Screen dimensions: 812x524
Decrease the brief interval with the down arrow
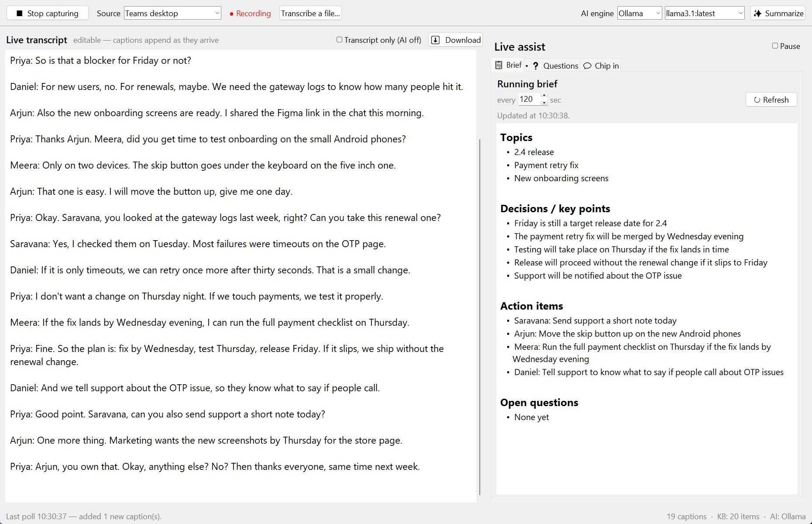point(544,103)
